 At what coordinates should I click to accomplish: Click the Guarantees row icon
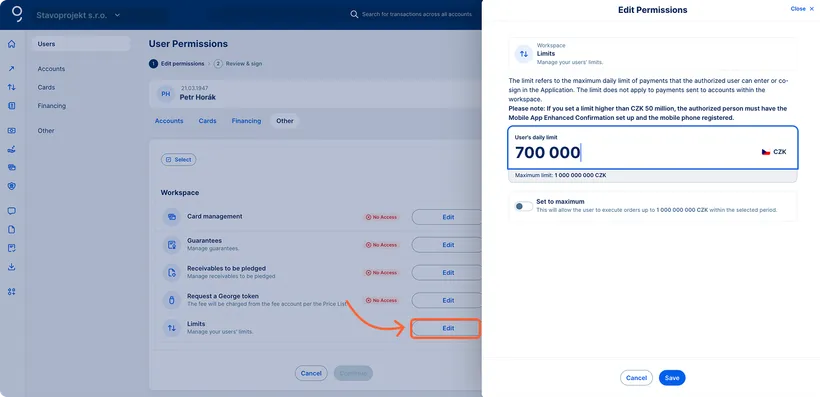point(171,244)
